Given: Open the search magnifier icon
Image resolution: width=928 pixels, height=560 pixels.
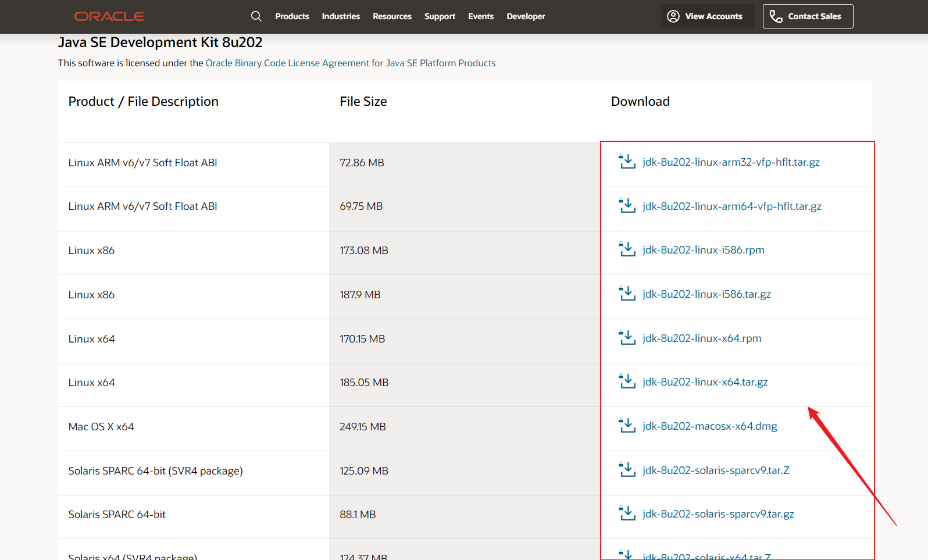Looking at the screenshot, I should point(256,16).
